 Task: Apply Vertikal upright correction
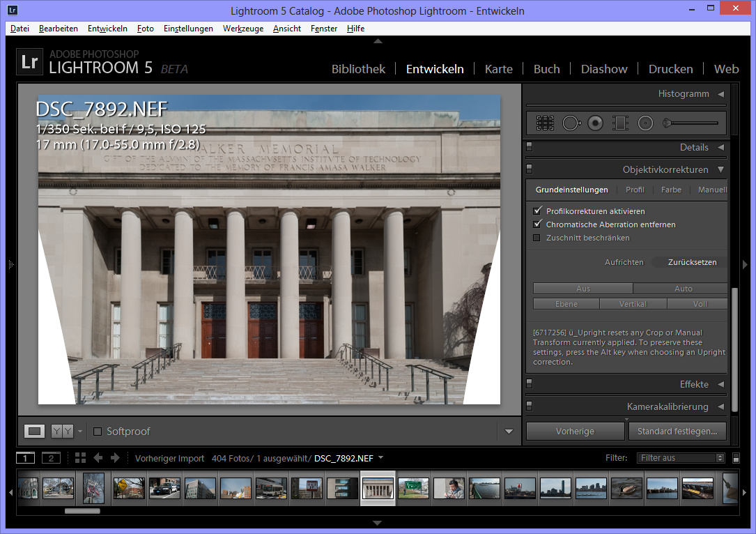(633, 304)
